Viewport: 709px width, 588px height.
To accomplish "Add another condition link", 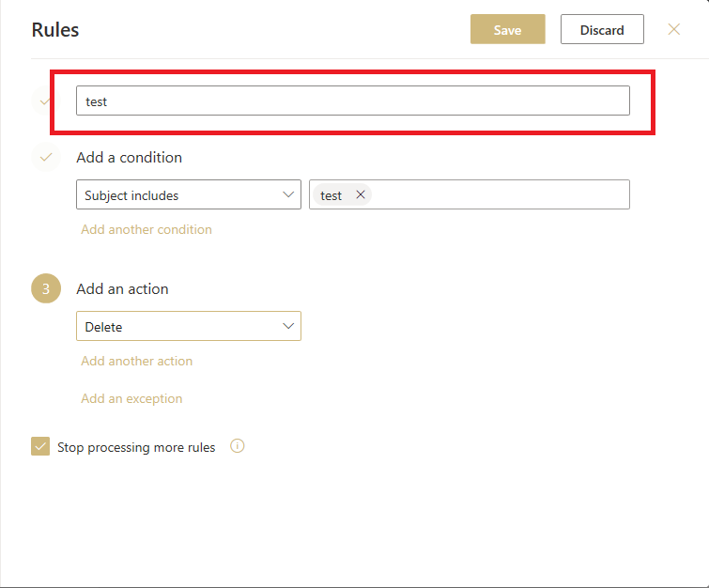I will point(146,229).
